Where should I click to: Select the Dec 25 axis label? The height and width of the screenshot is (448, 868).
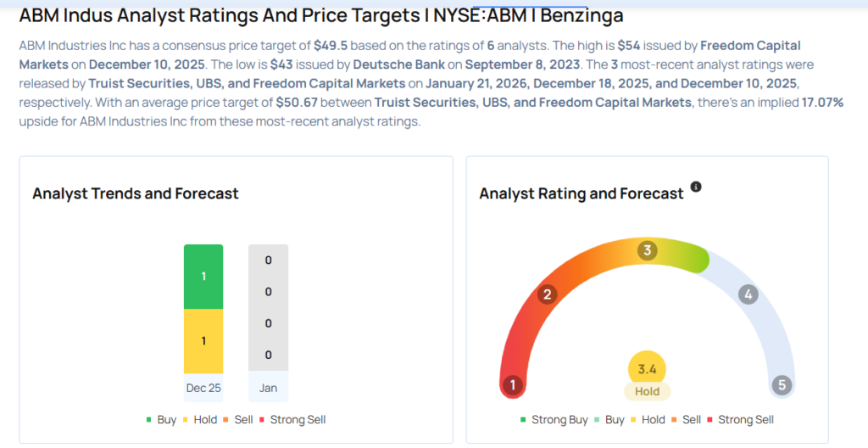click(x=203, y=388)
